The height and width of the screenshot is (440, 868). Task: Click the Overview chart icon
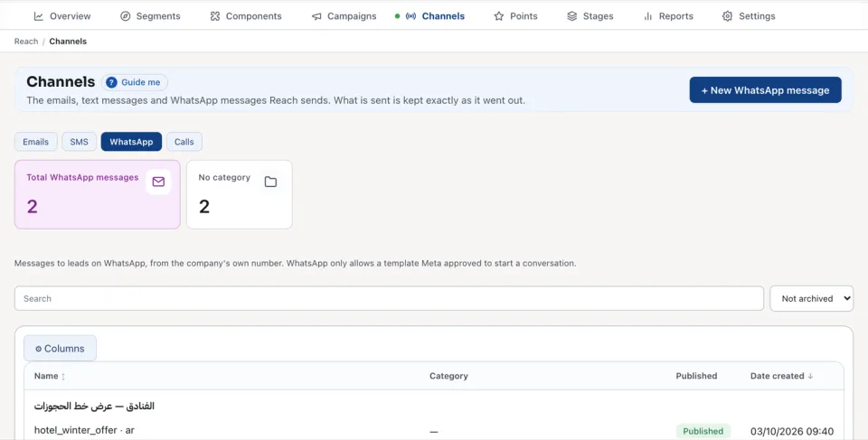click(x=39, y=16)
